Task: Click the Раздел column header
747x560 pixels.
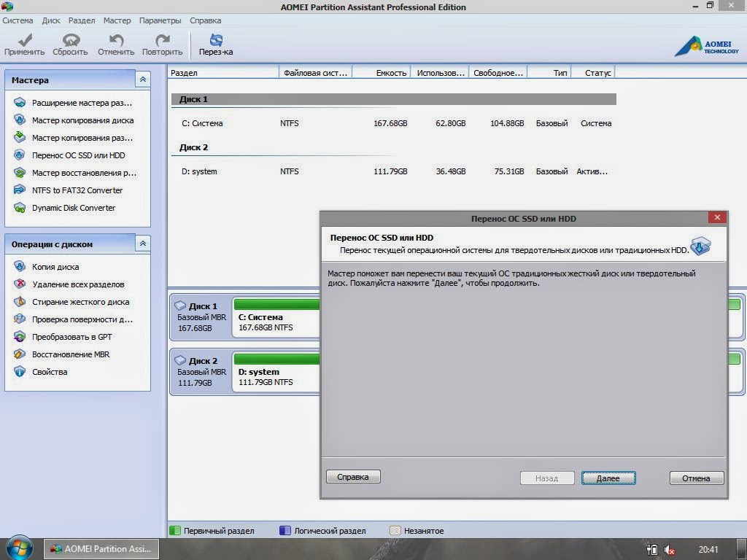Action: pyautogui.click(x=223, y=73)
